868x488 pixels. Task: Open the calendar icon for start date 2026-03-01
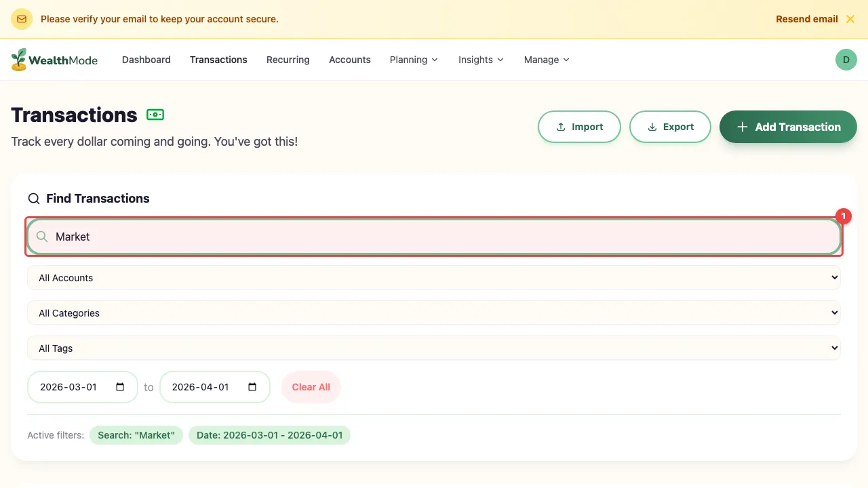click(x=121, y=386)
